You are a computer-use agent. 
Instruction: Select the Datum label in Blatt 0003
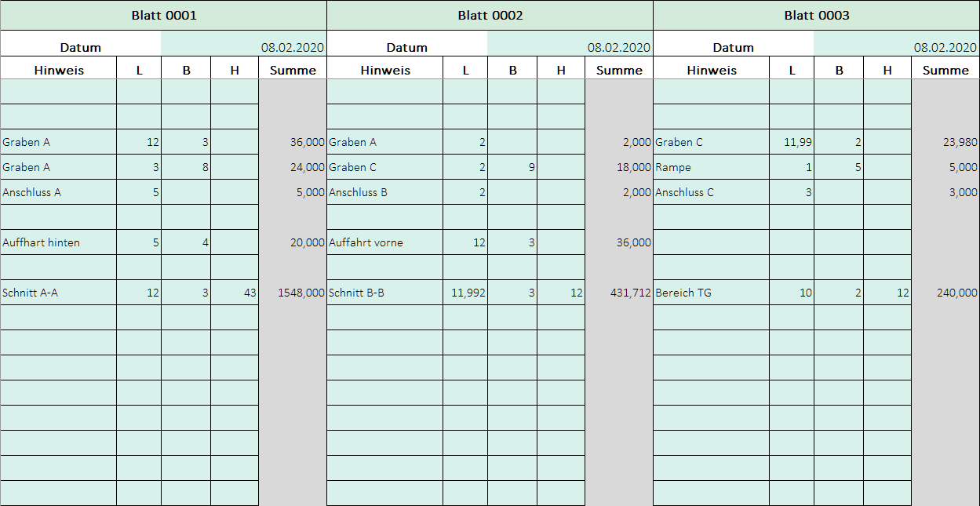[x=733, y=47]
